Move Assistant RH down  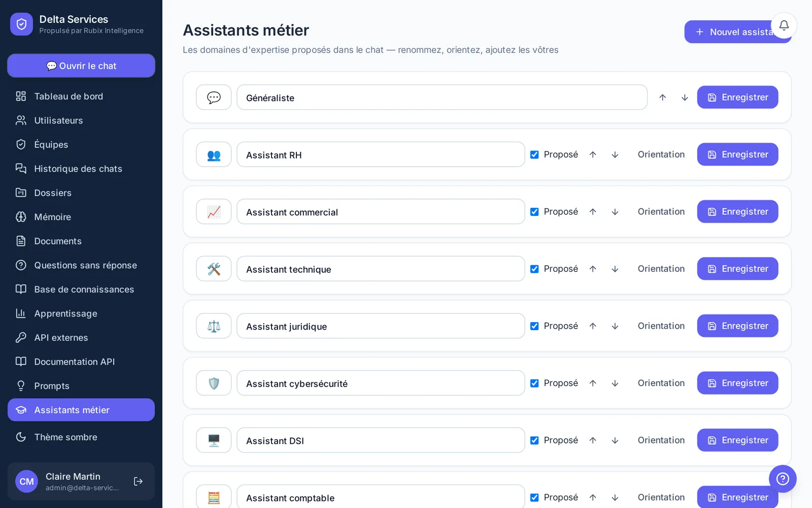[615, 154]
